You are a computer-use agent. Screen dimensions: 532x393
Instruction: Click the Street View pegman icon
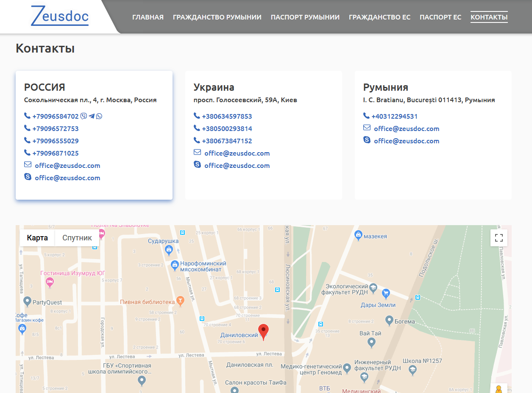pyautogui.click(x=499, y=389)
